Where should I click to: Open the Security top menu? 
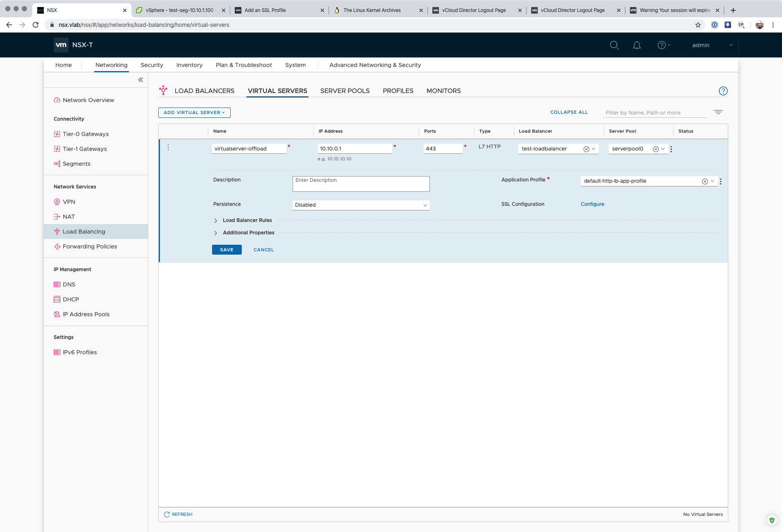pyautogui.click(x=152, y=65)
